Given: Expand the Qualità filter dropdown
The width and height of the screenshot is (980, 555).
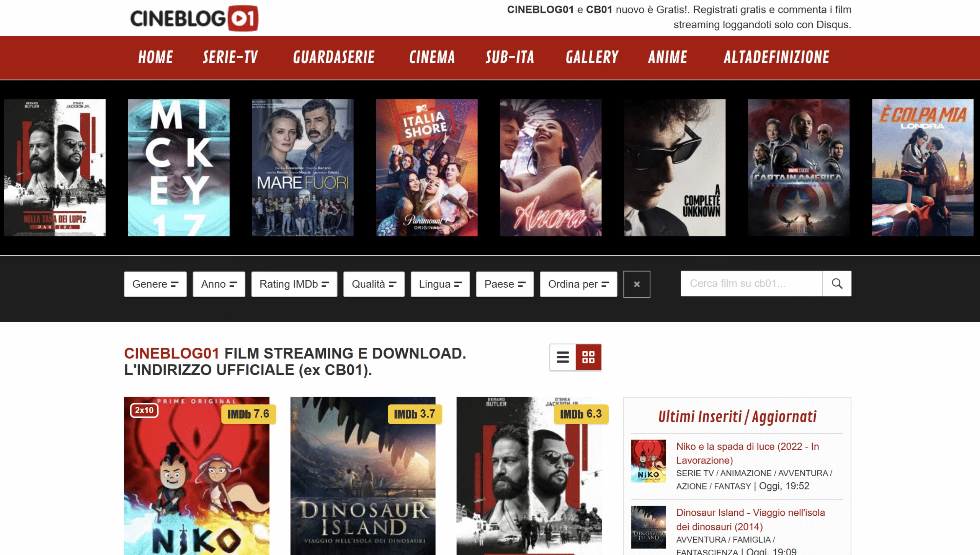Looking at the screenshot, I should pos(374,284).
